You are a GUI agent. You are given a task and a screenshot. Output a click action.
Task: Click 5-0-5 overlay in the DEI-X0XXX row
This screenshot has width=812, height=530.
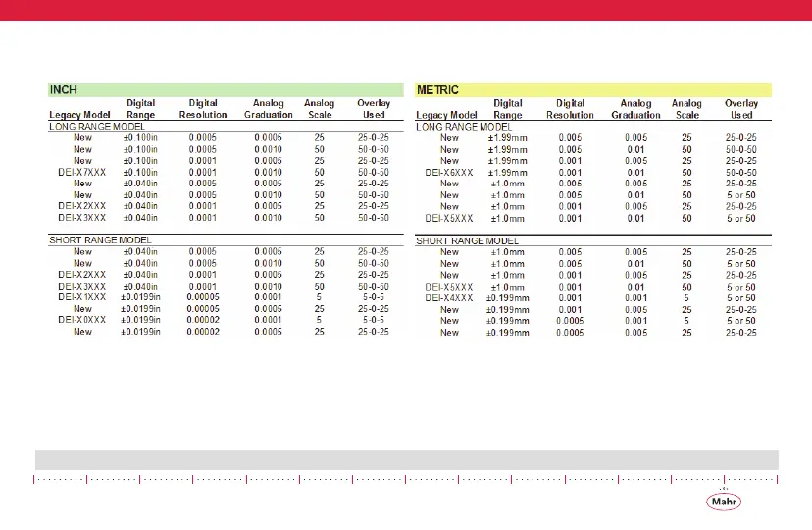click(x=374, y=320)
